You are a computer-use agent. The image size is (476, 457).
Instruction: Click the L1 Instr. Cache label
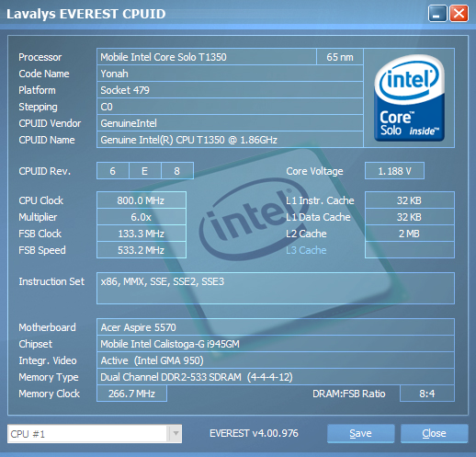[320, 200]
